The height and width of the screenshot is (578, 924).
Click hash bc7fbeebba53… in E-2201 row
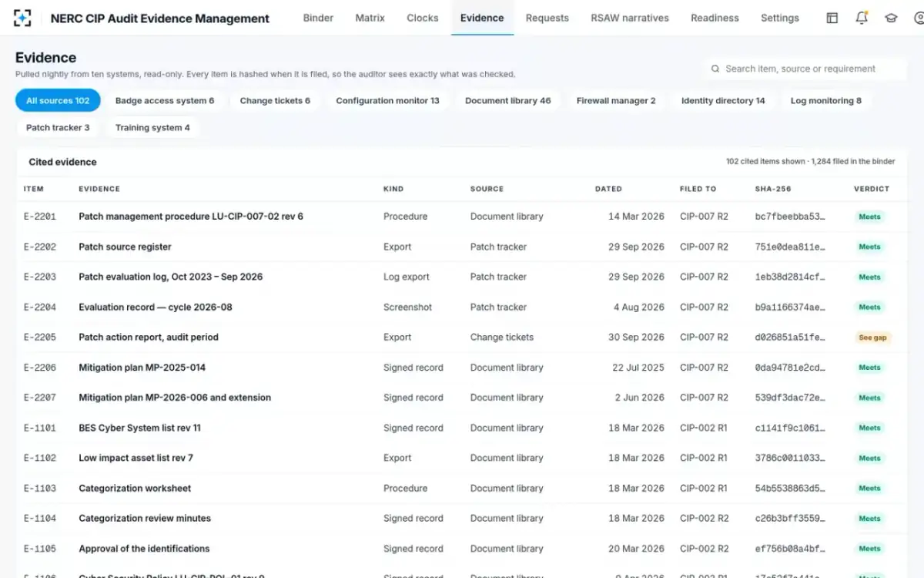[x=790, y=217]
